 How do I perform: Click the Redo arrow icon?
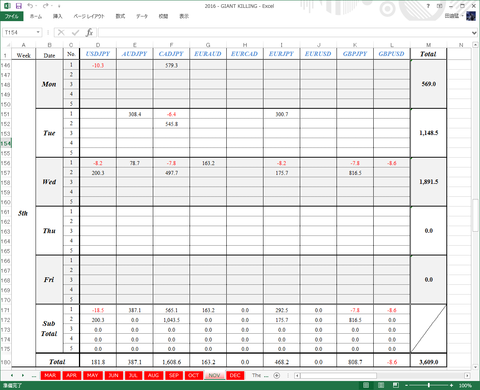coord(46,6)
